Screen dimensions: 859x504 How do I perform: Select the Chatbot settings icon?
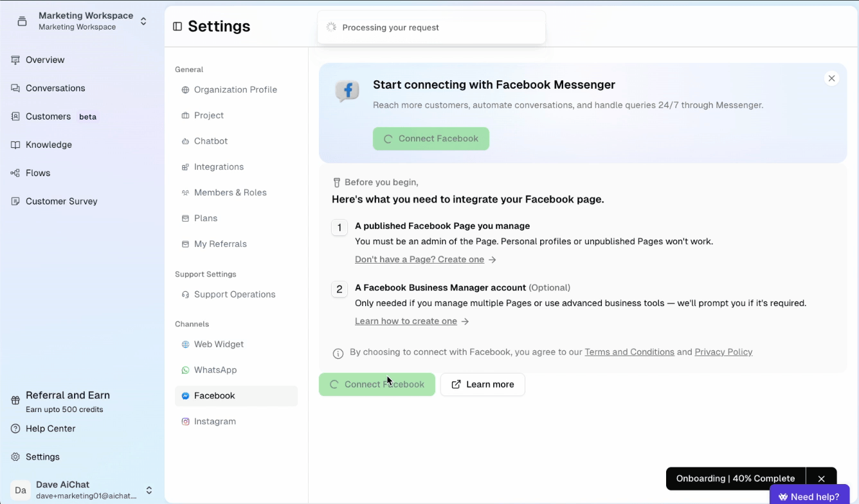coord(185,141)
